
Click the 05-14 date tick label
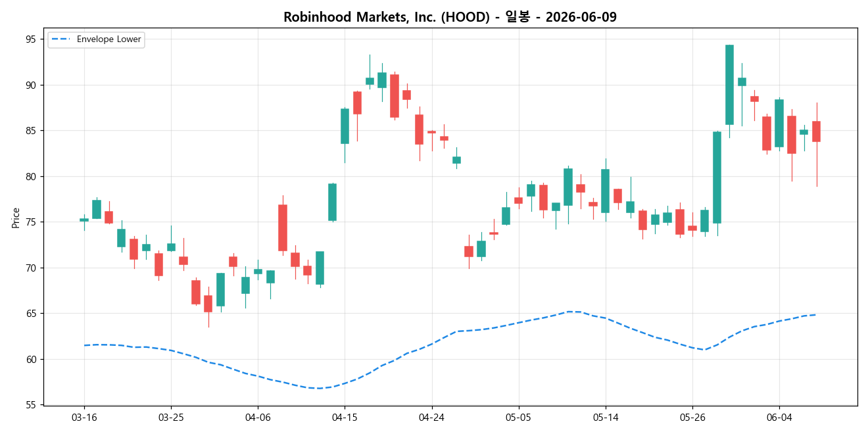click(605, 418)
